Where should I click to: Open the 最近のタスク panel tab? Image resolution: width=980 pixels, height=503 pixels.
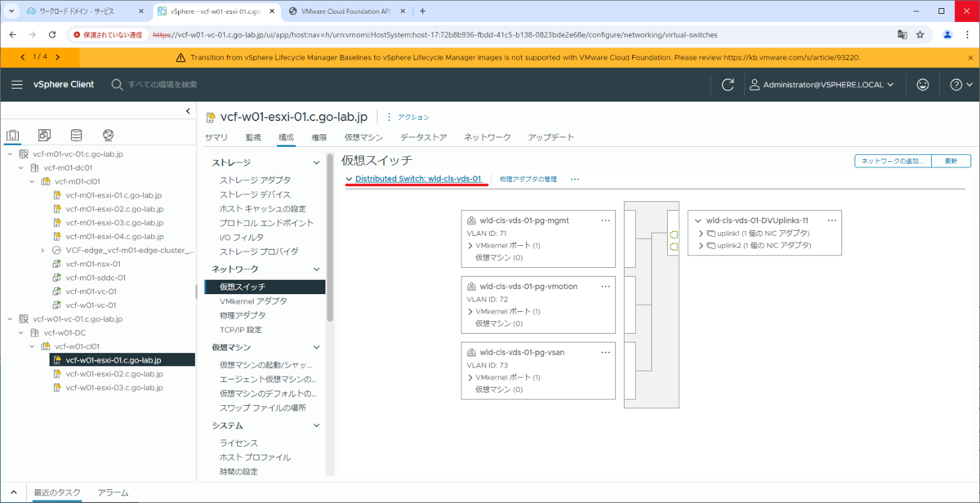pos(57,492)
